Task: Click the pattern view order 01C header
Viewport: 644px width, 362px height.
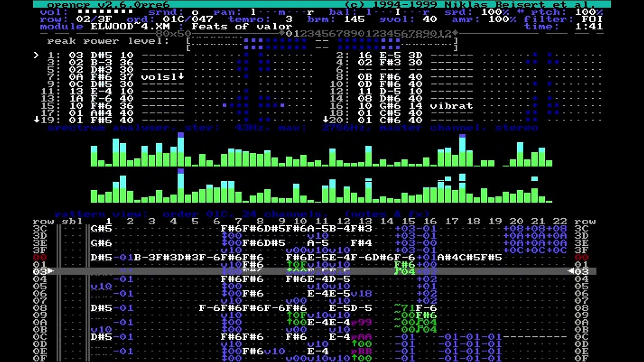Action: click(242, 214)
